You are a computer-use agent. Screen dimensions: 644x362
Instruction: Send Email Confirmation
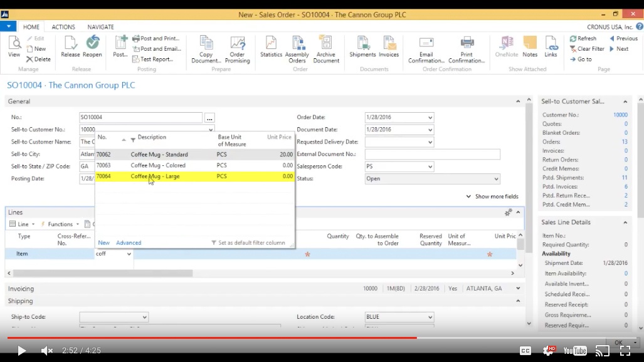point(426,49)
